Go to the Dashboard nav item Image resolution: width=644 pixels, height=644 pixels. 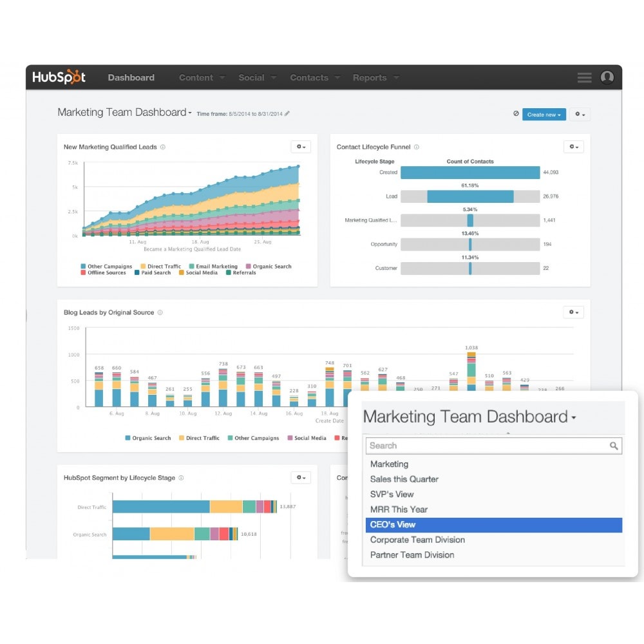click(x=131, y=77)
